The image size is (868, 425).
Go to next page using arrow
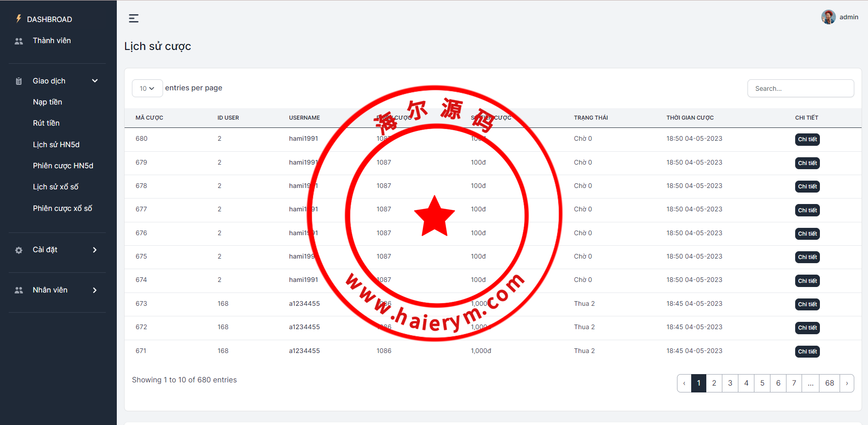click(x=846, y=383)
